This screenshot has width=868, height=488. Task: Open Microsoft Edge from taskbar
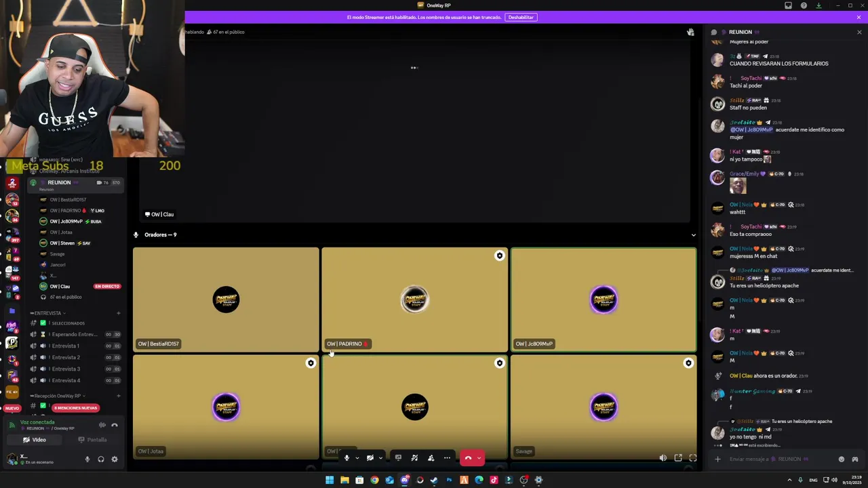click(x=479, y=480)
